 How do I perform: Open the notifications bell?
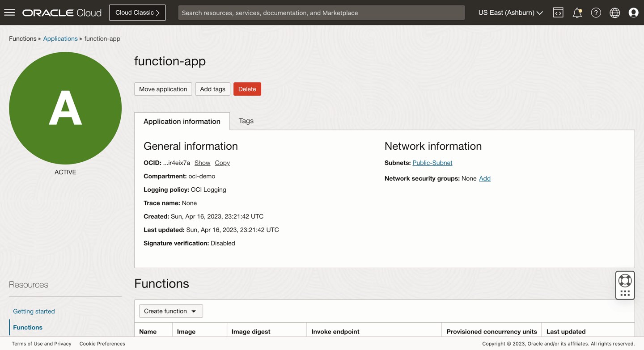point(577,12)
